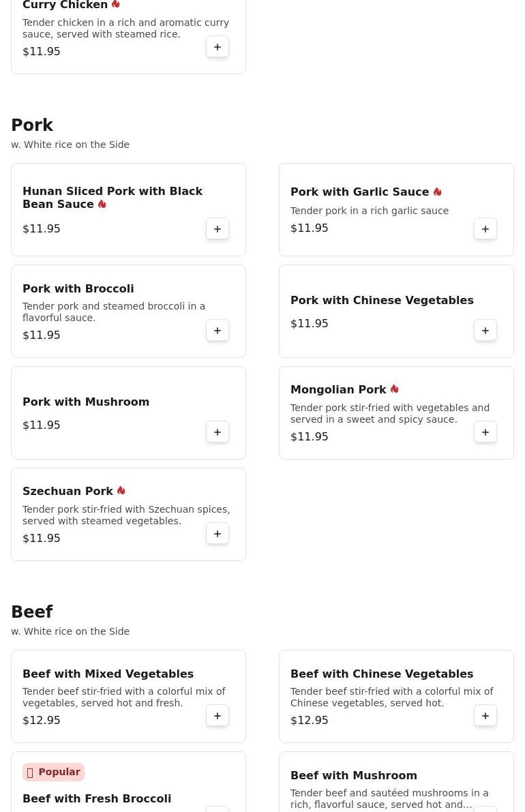The image size is (525, 812).
Task: Add Pork with Garlic Sauce to cart
Action: 485,229
